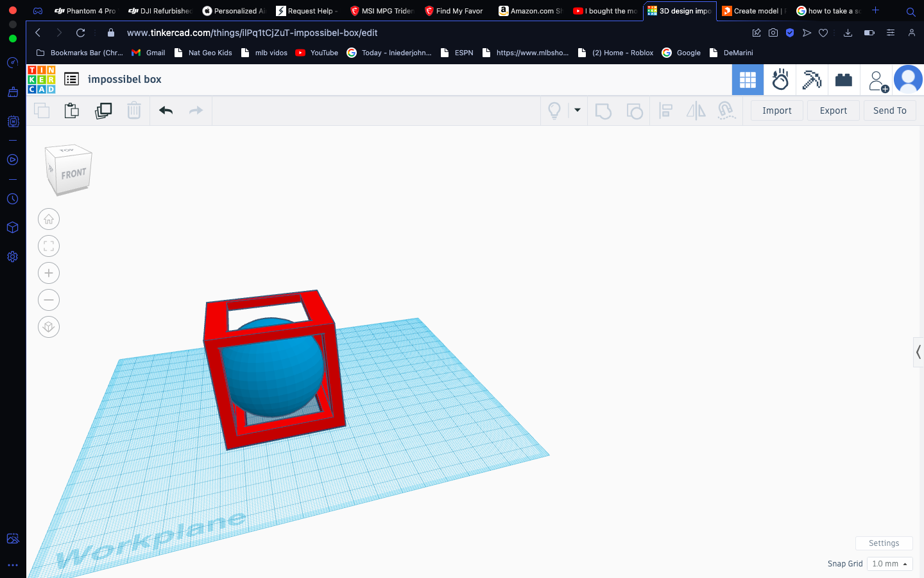
Task: Expand the visibility options dropdown arrow
Action: 577,110
